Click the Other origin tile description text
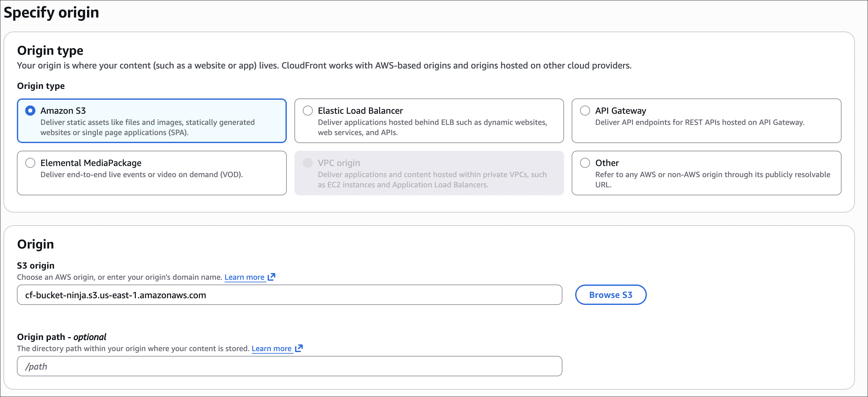Viewport: 868px width, 397px height. click(x=712, y=179)
